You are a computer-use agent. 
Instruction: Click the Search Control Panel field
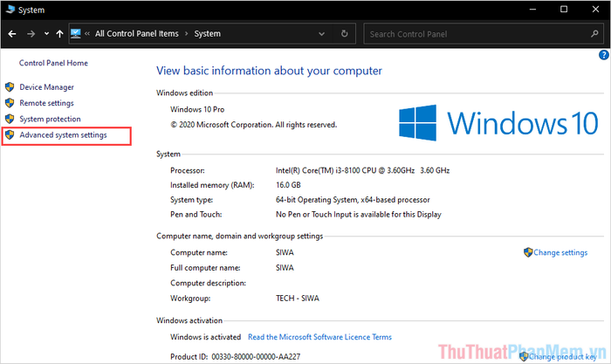[483, 34]
